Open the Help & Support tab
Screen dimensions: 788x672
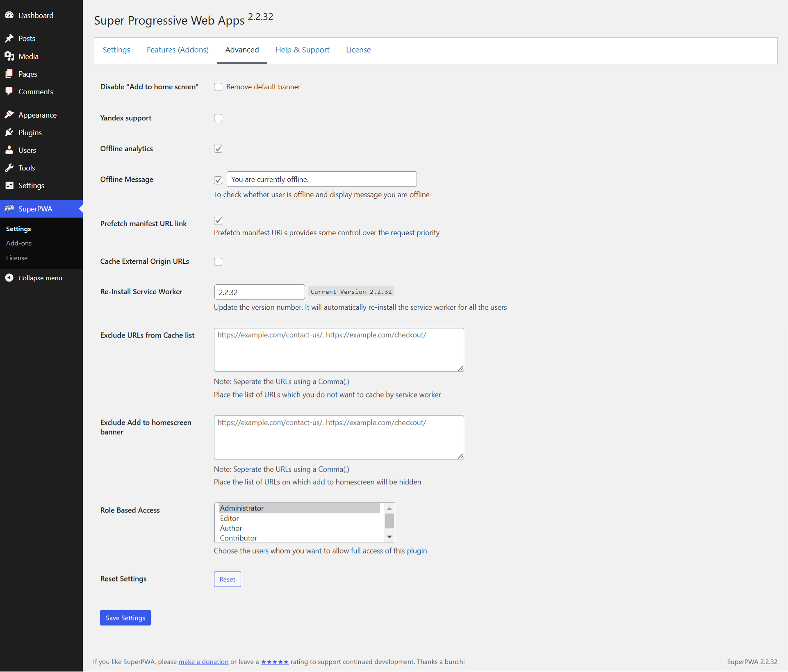[x=303, y=50]
